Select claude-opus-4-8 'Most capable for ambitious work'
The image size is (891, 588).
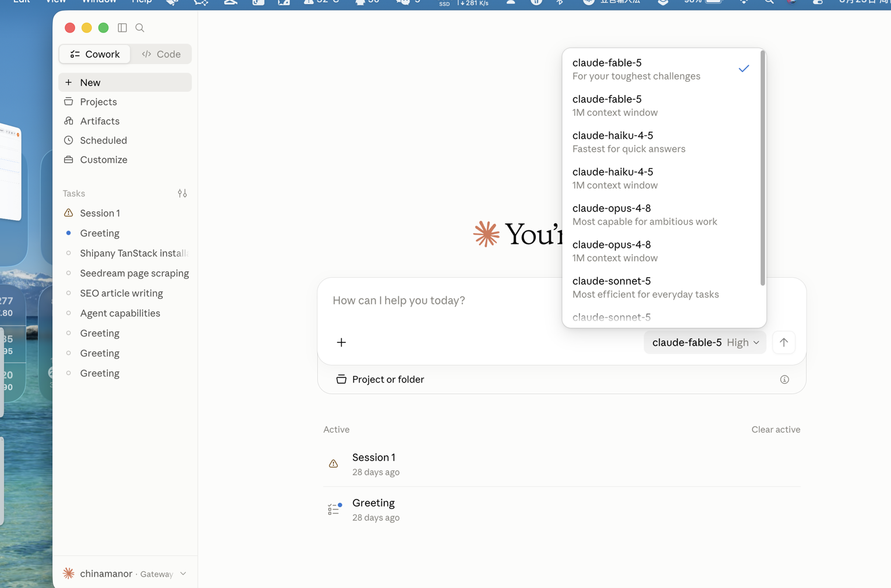pos(662,215)
